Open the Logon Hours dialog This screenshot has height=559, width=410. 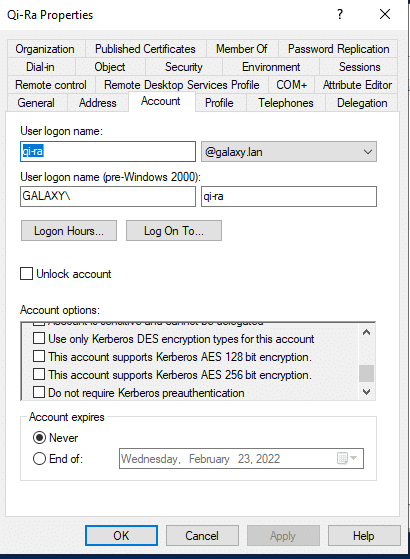(69, 231)
